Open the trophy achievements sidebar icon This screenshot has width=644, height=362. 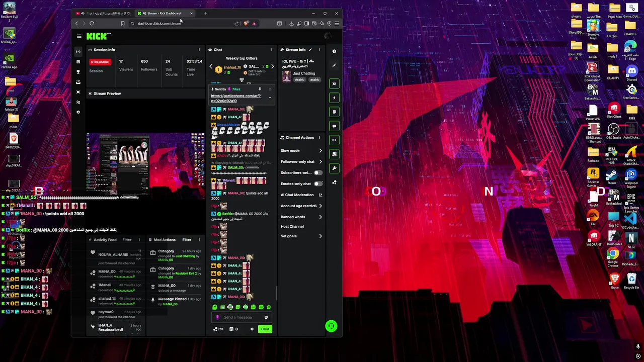pos(78,72)
